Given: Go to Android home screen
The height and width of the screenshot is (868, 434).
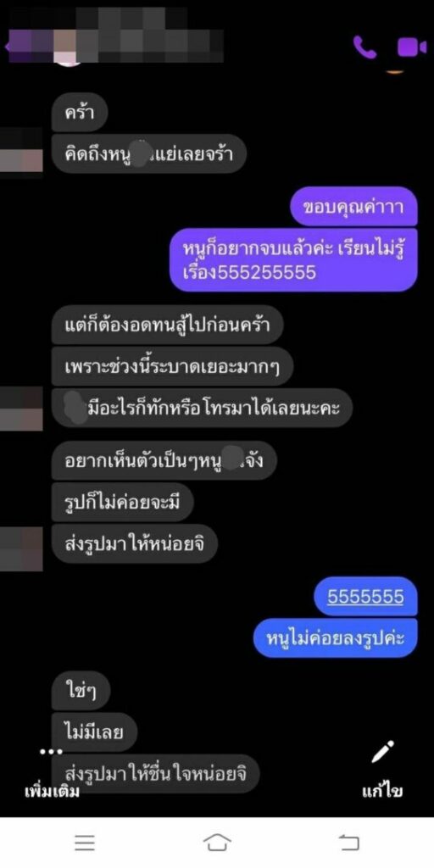Looking at the screenshot, I should click(217, 843).
